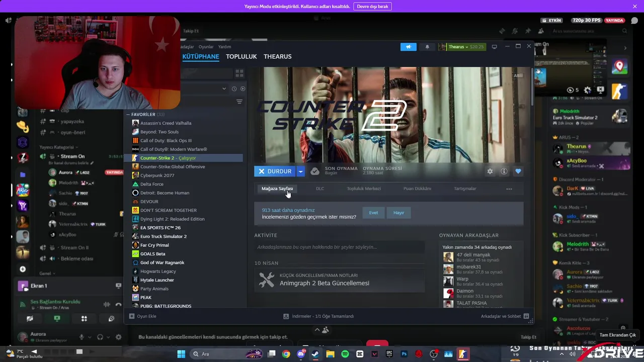Select Cyberpunk 2077 in library

click(184, 175)
